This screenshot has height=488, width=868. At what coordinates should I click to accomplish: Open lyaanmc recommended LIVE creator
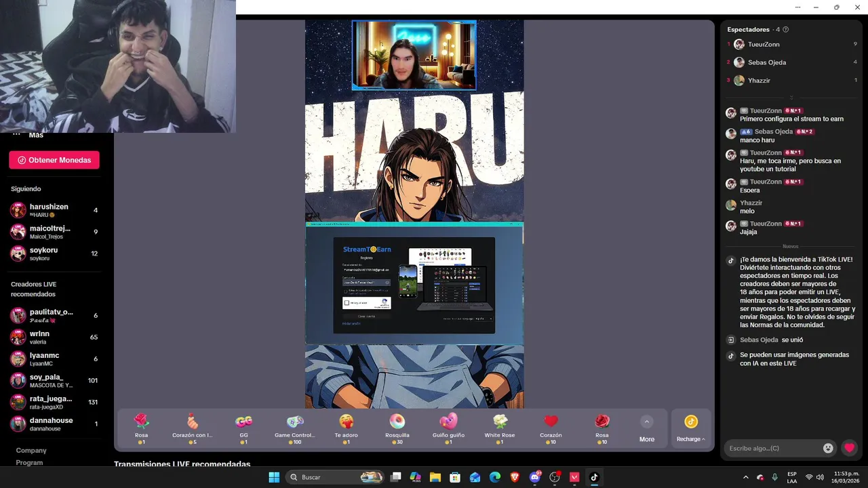[54, 359]
